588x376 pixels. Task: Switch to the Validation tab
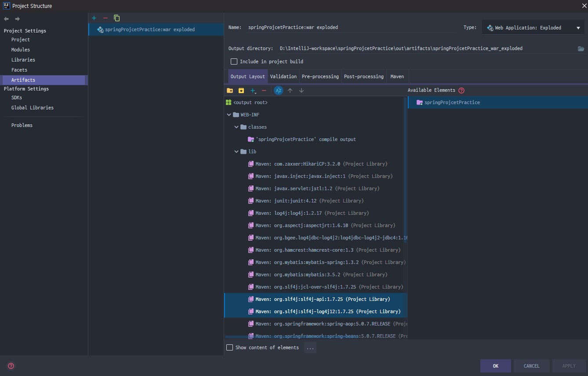coord(283,76)
